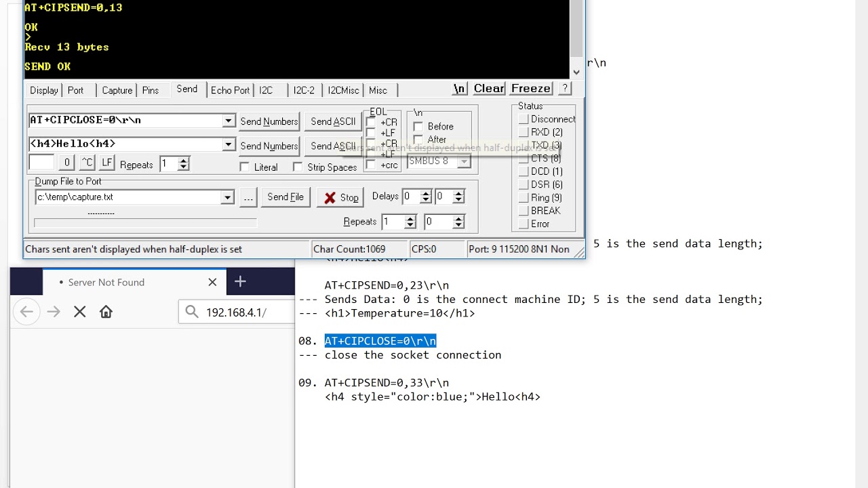Switch to the Display tab
Screen dimensions: 868x488
pyautogui.click(x=44, y=90)
